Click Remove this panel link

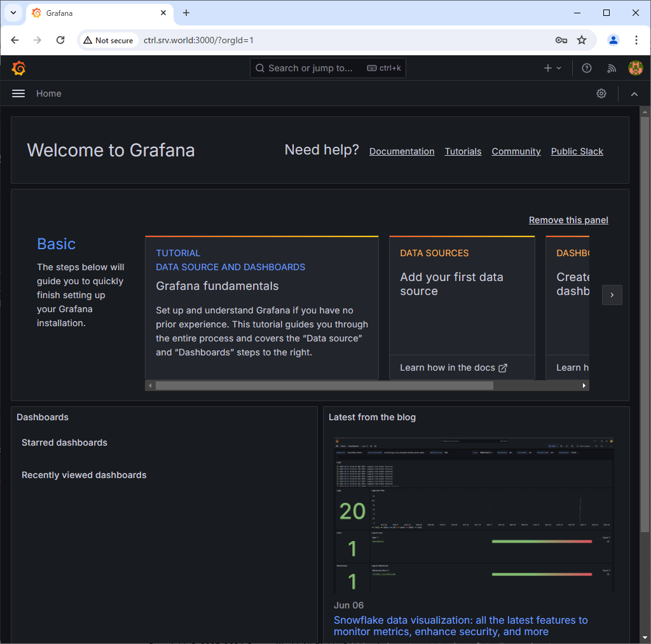568,220
